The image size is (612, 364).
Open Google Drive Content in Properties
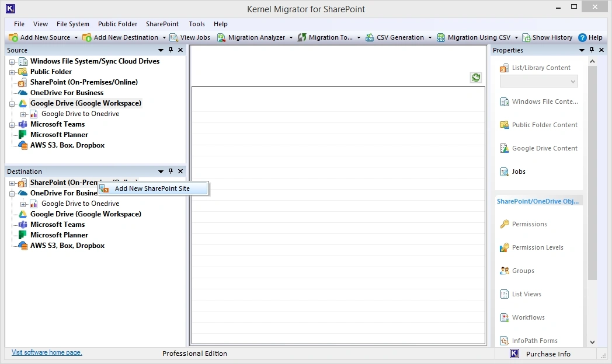point(538,149)
